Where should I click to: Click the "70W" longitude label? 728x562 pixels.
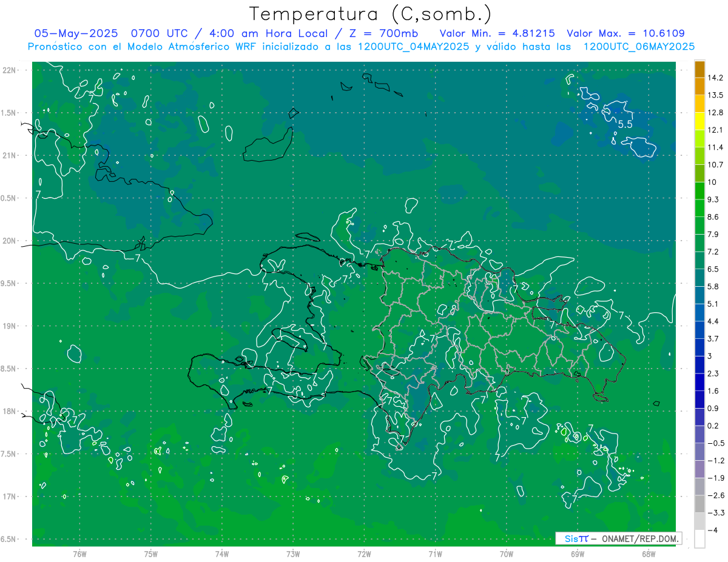506,554
